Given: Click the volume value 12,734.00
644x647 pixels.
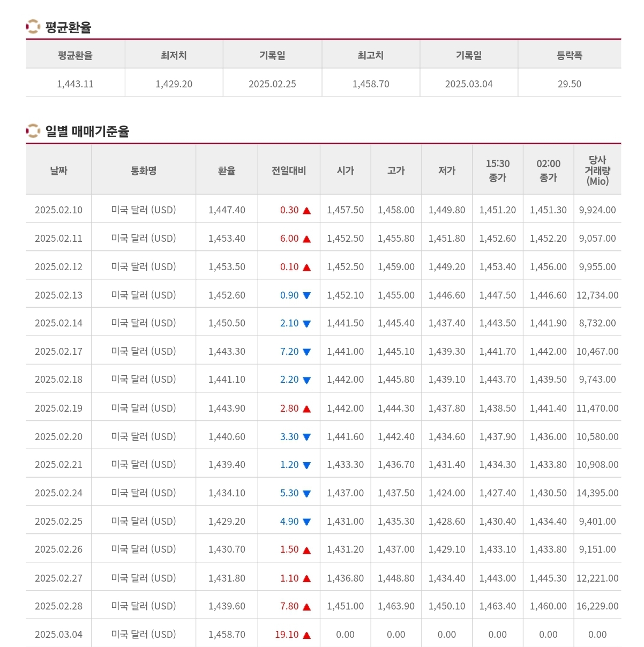Looking at the screenshot, I should 597,295.
